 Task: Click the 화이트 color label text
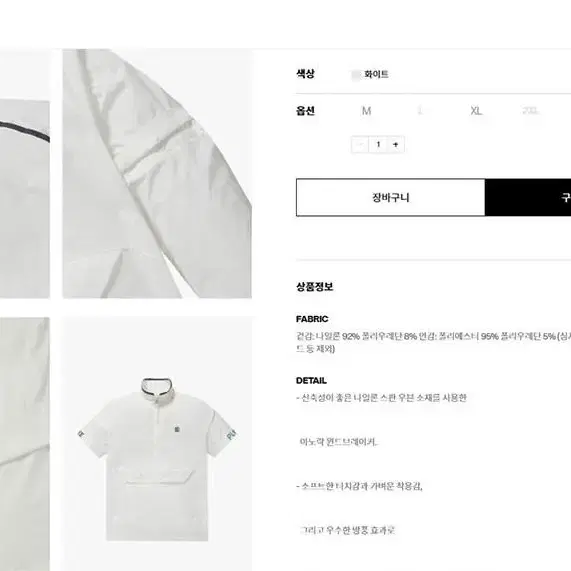pyautogui.click(x=376, y=75)
